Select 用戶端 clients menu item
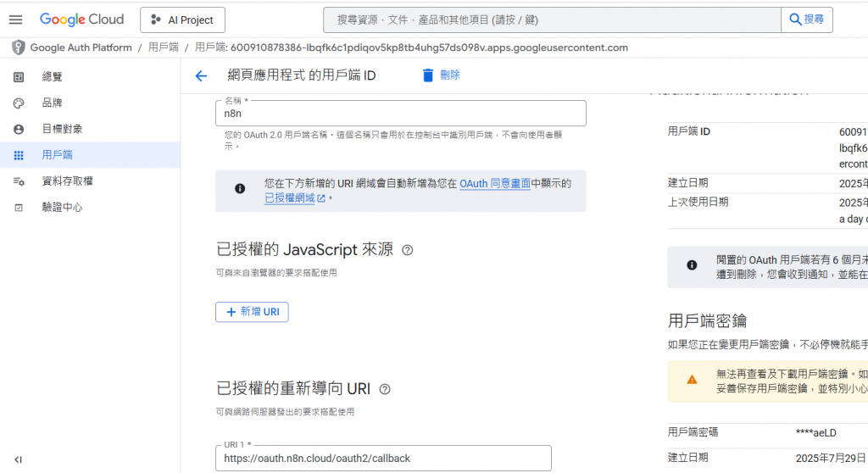This screenshot has height=473, width=868. tap(90, 155)
